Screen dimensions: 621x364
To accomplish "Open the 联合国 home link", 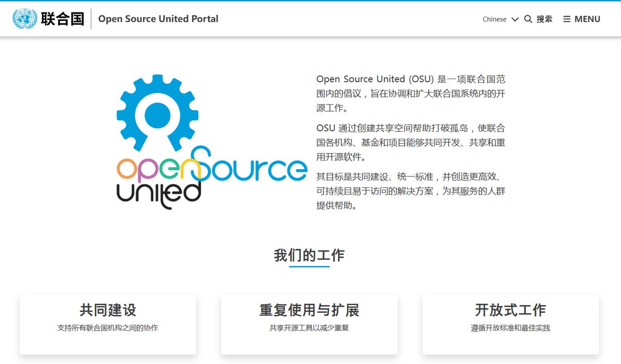I will point(63,19).
